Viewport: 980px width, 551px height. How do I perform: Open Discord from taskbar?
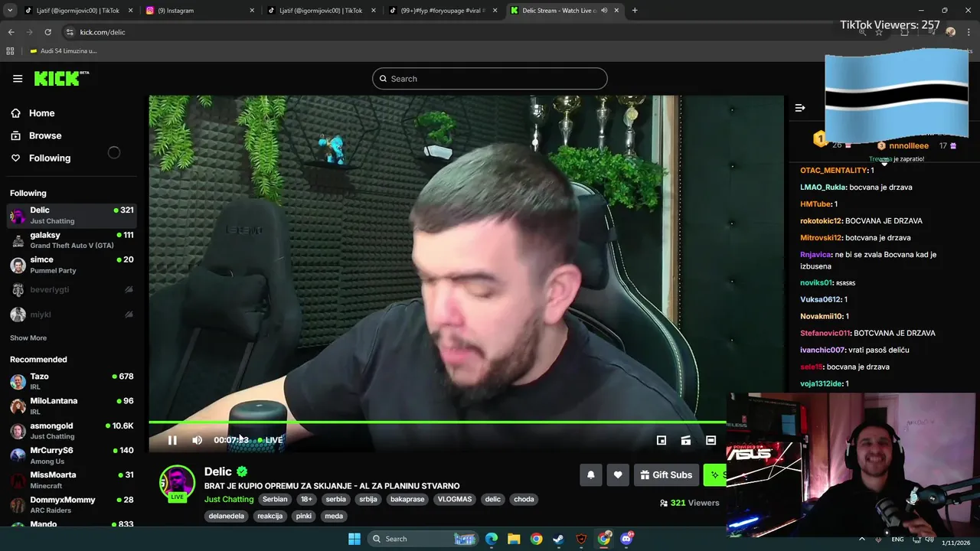click(626, 539)
